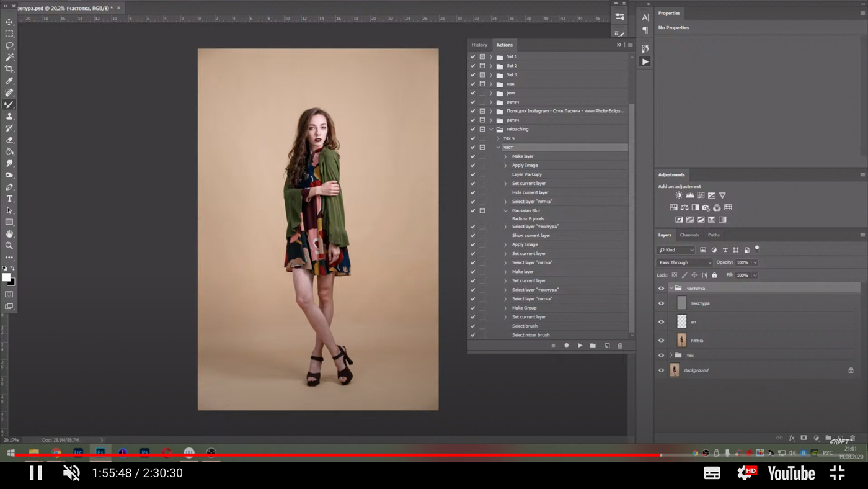Open the Pass Through blend mode dropdown
The image size is (868, 489).
coord(684,262)
